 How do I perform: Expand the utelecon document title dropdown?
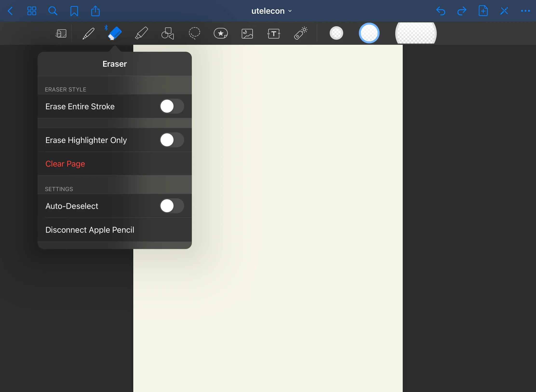pos(271,11)
